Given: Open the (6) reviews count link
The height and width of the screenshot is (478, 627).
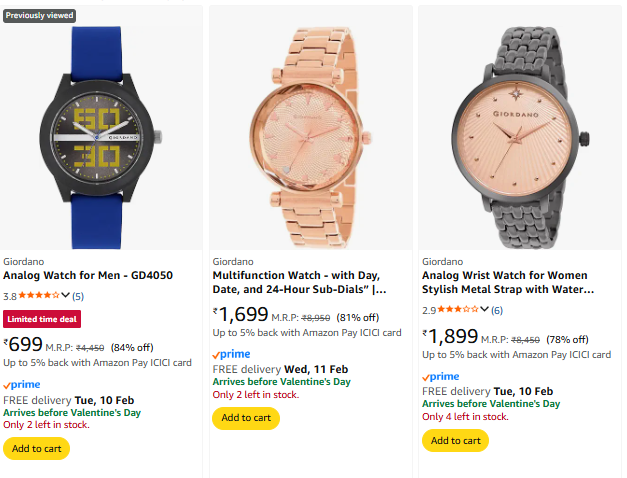Looking at the screenshot, I should (497, 310).
